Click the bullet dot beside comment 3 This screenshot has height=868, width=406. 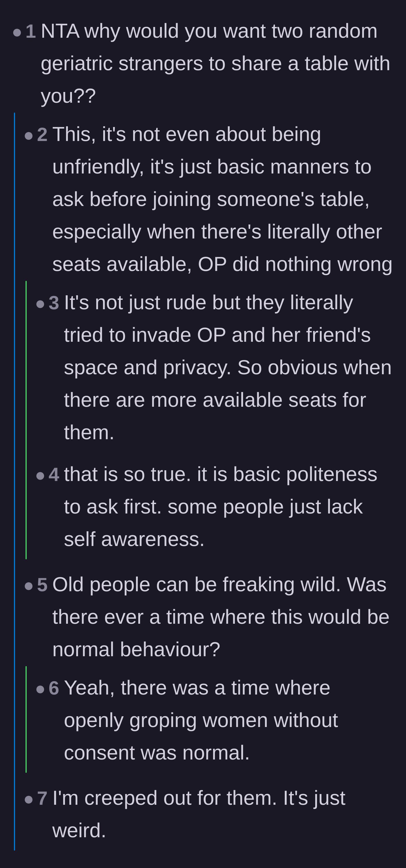[x=40, y=304]
